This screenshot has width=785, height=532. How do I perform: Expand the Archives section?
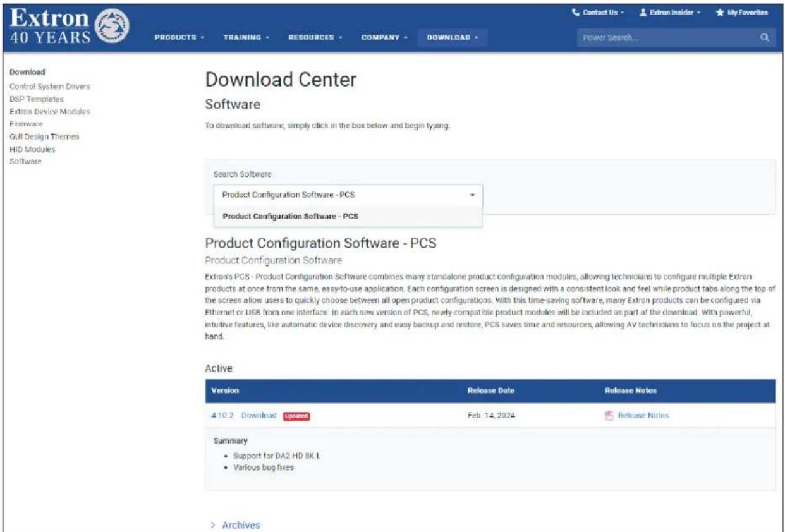click(235, 525)
